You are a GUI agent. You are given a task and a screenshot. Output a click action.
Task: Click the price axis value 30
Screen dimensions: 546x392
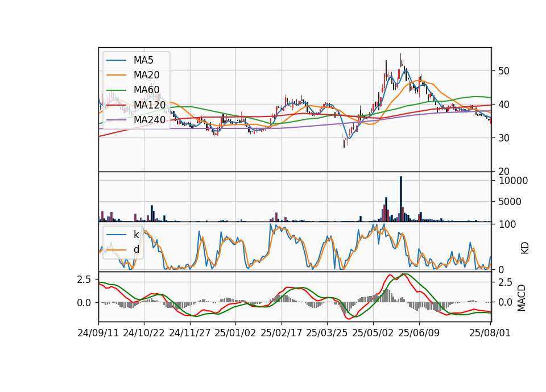click(504, 138)
